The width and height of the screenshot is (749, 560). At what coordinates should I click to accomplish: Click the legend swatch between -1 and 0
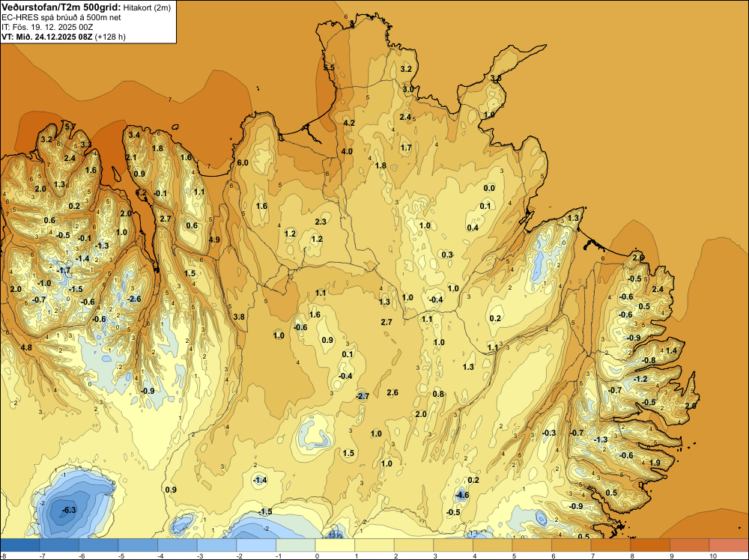(x=296, y=545)
